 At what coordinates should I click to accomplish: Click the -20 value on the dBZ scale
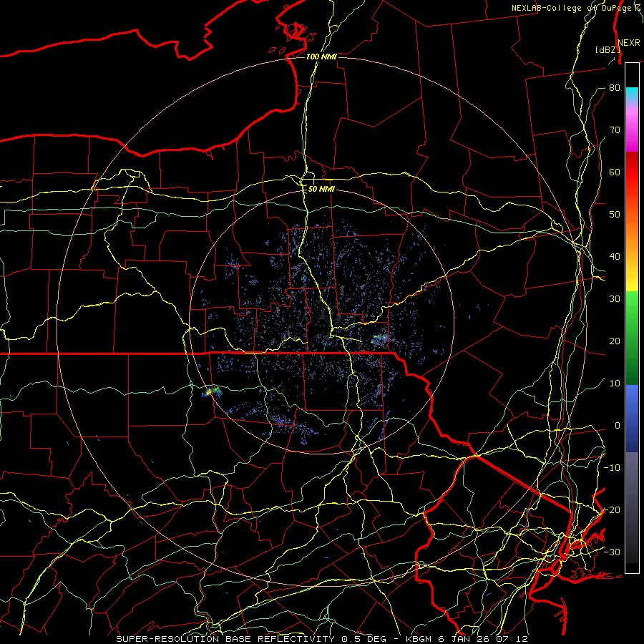pyautogui.click(x=612, y=510)
